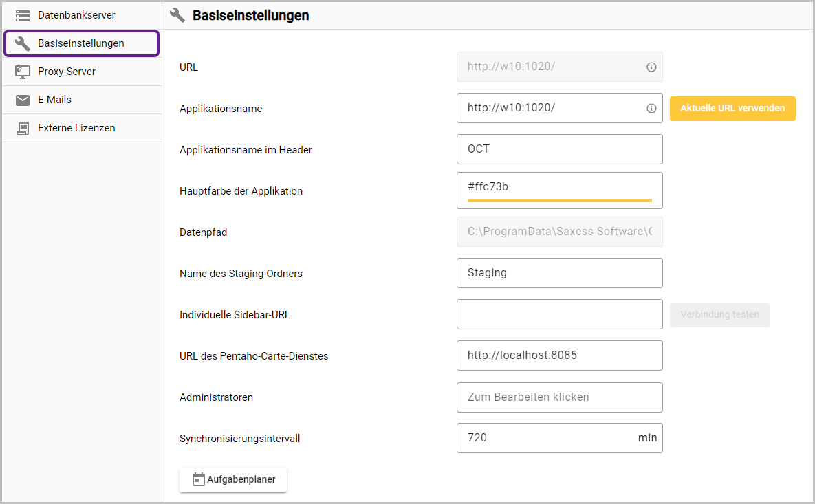
Task: Select Externe Lizenzen in the sidebar
Action: pyautogui.click(x=76, y=128)
